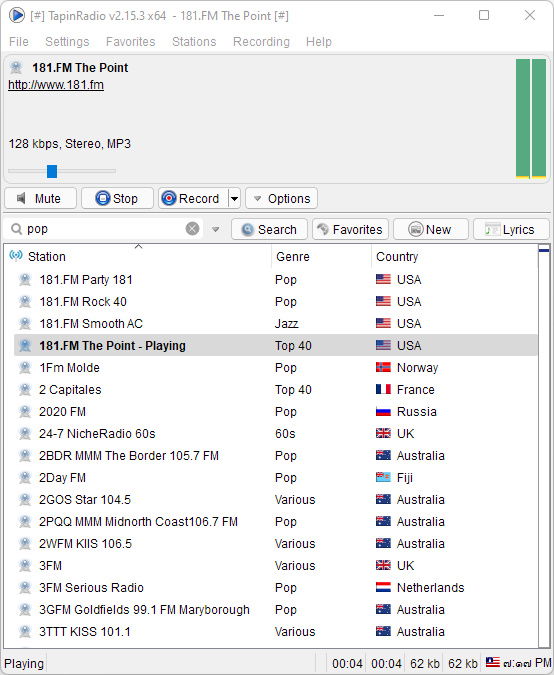554x675 pixels.
Task: Click the Jazz genre cell
Action: click(286, 324)
